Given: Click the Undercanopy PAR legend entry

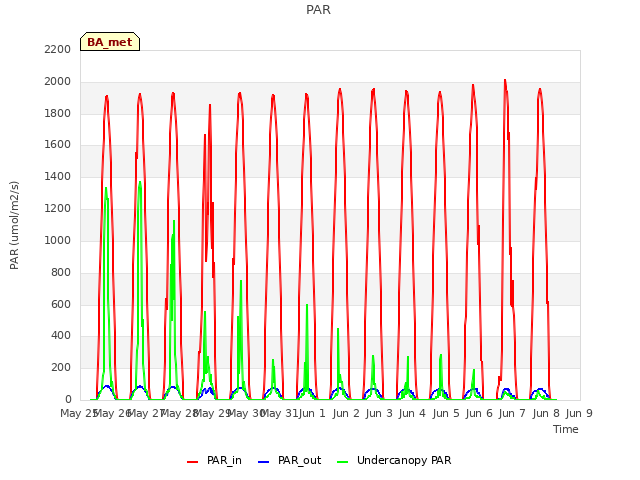Looking at the screenshot, I should click(394, 460).
